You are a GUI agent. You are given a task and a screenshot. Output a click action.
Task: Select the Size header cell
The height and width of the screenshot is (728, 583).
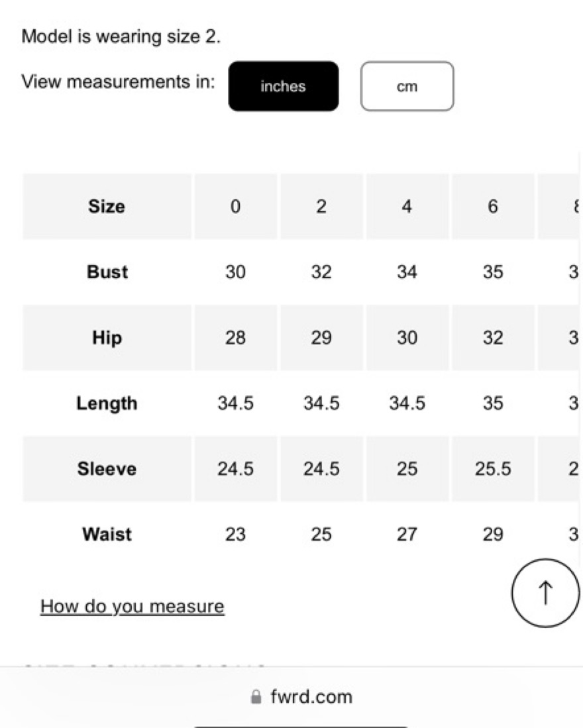point(107,206)
